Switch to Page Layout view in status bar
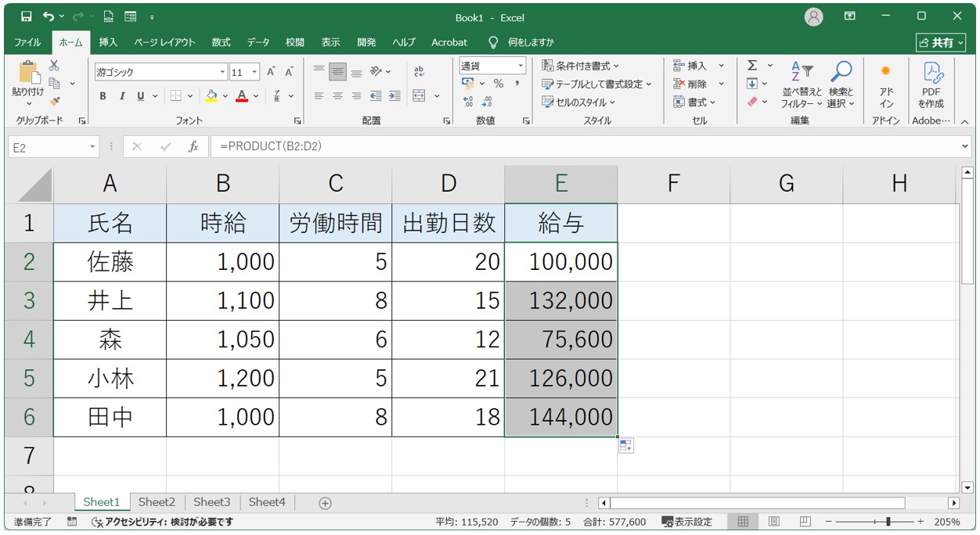980x535 pixels. [773, 522]
